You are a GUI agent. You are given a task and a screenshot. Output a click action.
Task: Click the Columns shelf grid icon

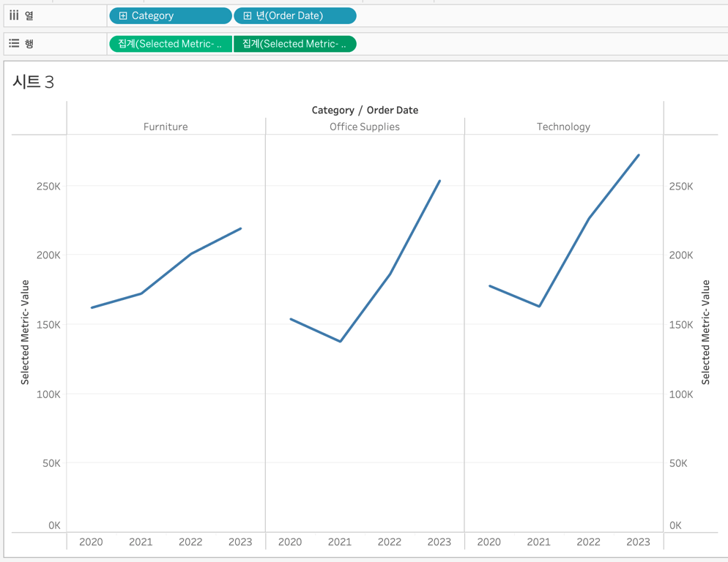pos(14,15)
